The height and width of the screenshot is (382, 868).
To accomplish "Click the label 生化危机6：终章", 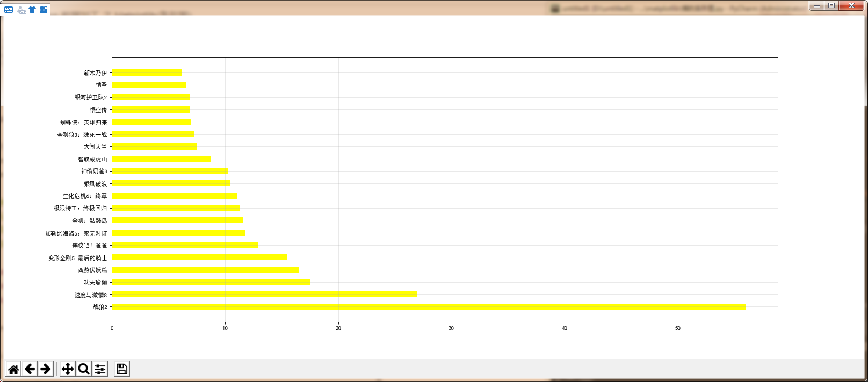I will [85, 196].
